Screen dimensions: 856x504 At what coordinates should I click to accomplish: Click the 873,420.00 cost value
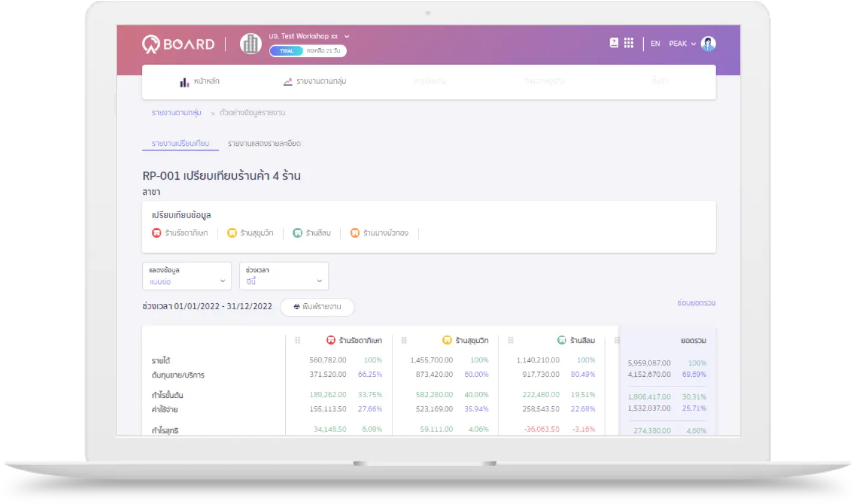435,374
